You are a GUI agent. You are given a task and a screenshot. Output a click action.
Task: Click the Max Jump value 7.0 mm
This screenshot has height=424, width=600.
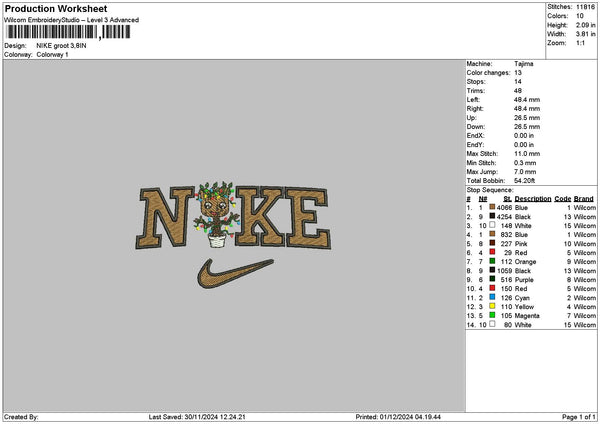[525, 172]
